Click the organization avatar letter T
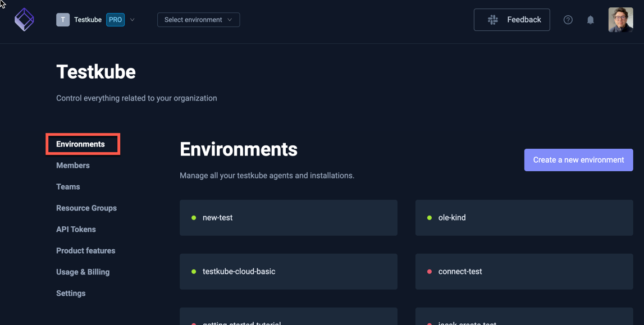The width and height of the screenshot is (644, 325). pos(63,20)
